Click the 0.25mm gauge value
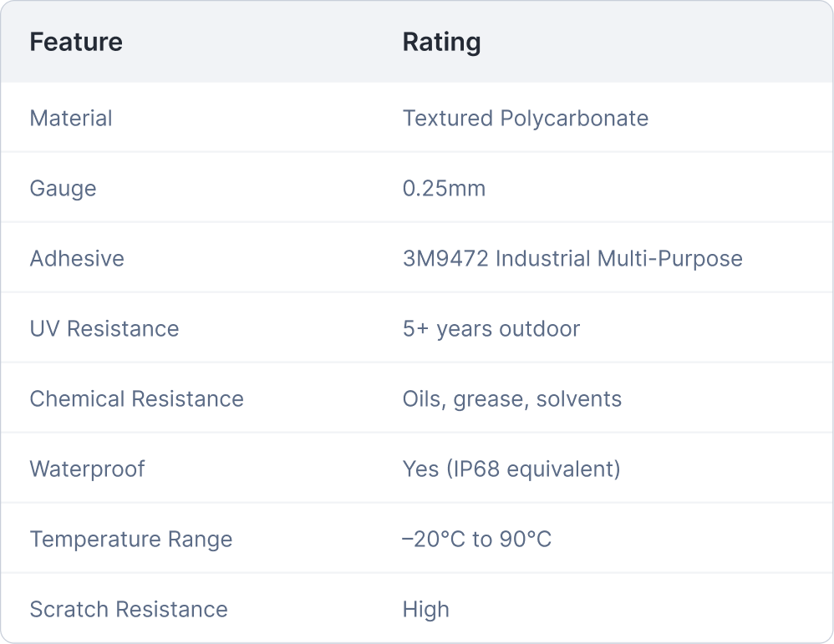This screenshot has width=834, height=644. pos(444,188)
